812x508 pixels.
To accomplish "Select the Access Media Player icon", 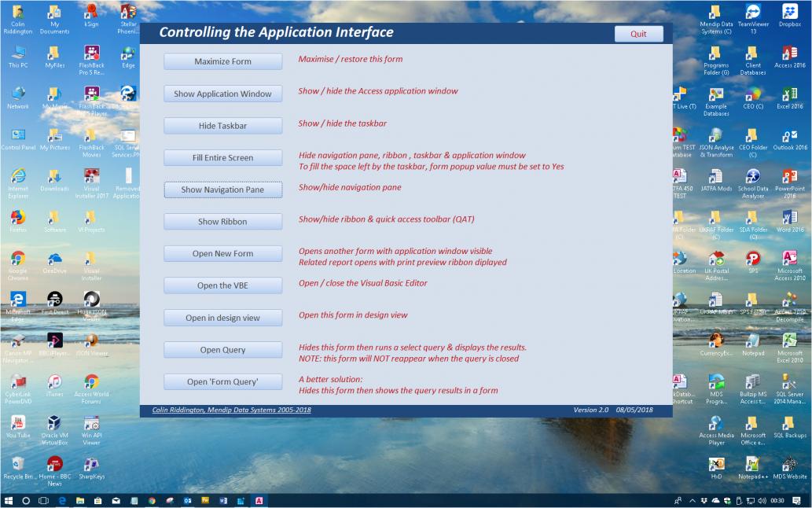I will tap(716, 430).
